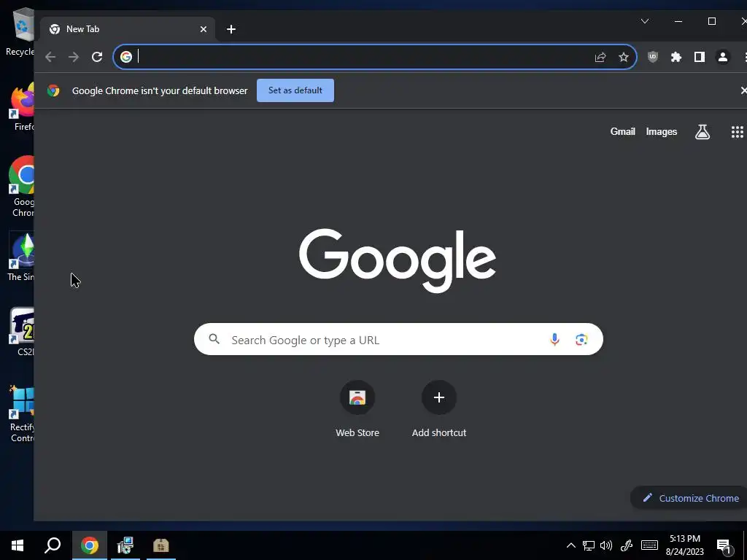Reload the current page
The height and width of the screenshot is (560, 747).
(x=97, y=57)
